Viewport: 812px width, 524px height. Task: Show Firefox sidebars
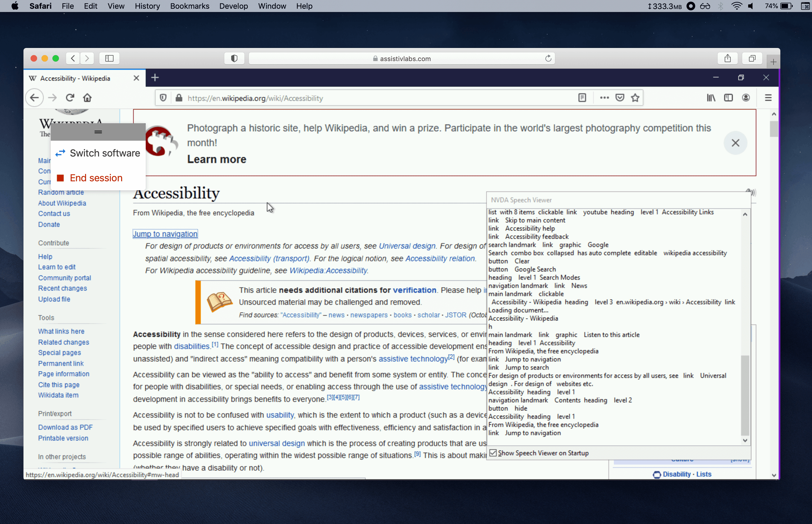coord(728,98)
